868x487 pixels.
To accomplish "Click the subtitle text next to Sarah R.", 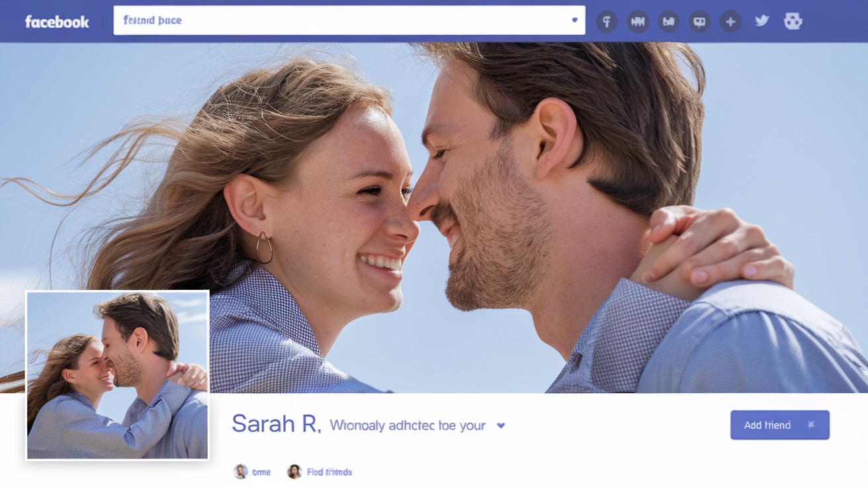I will click(408, 425).
